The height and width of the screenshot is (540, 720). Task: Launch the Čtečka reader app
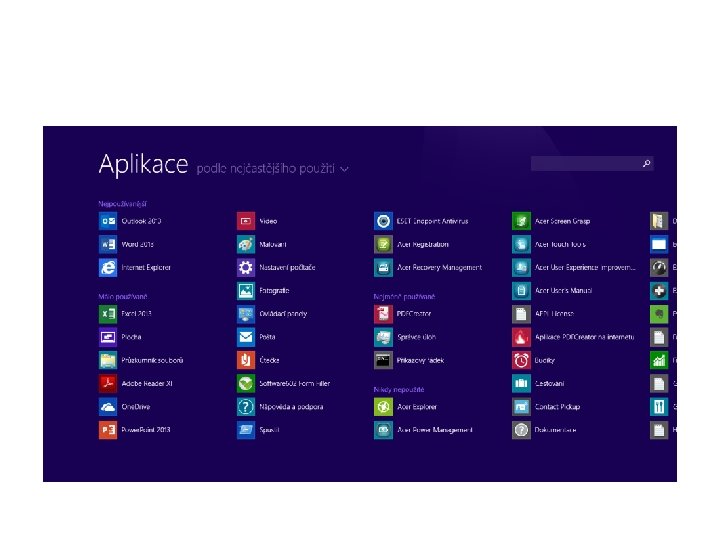(258, 360)
